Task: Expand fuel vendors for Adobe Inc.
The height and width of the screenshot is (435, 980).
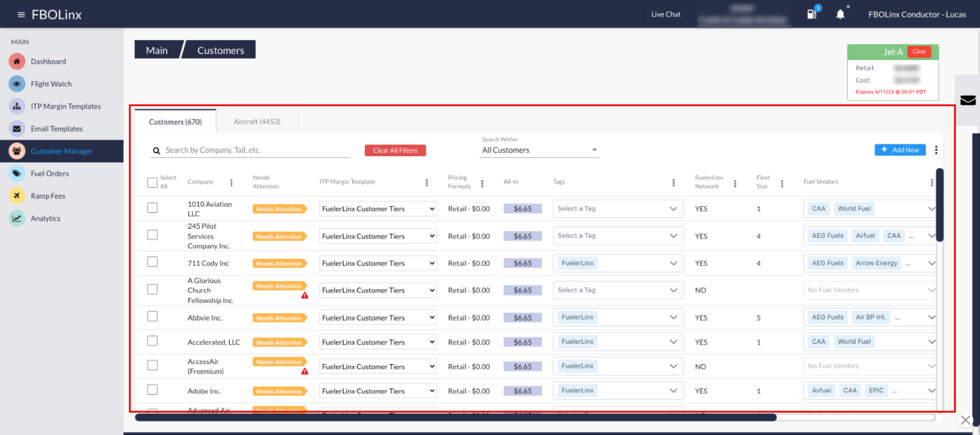Action: pos(932,390)
